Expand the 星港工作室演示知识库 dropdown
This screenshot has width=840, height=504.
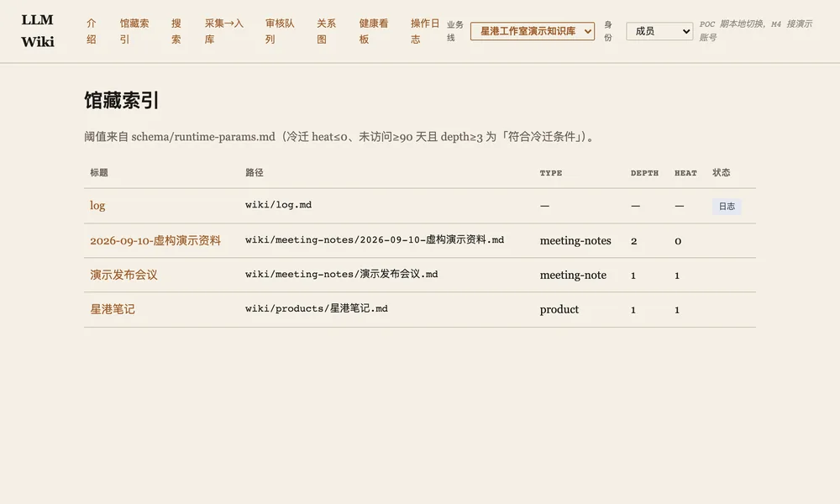(x=533, y=31)
